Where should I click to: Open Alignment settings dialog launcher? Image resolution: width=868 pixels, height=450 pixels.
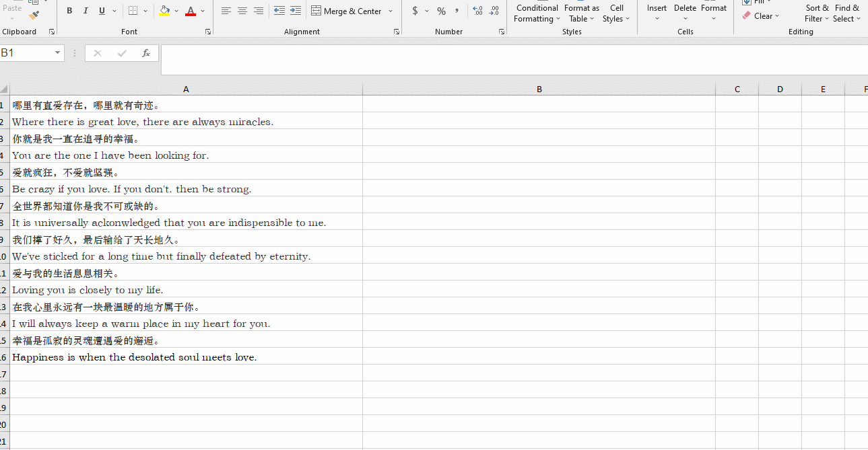coord(397,32)
